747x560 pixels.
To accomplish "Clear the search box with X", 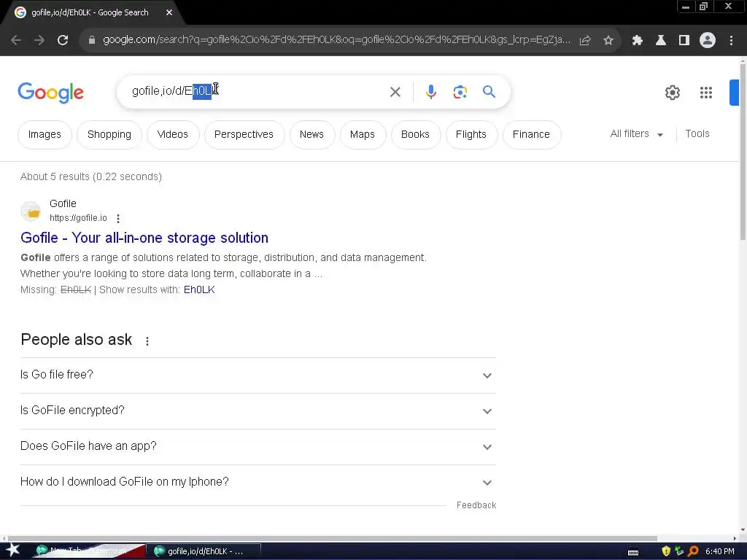I will (x=395, y=92).
